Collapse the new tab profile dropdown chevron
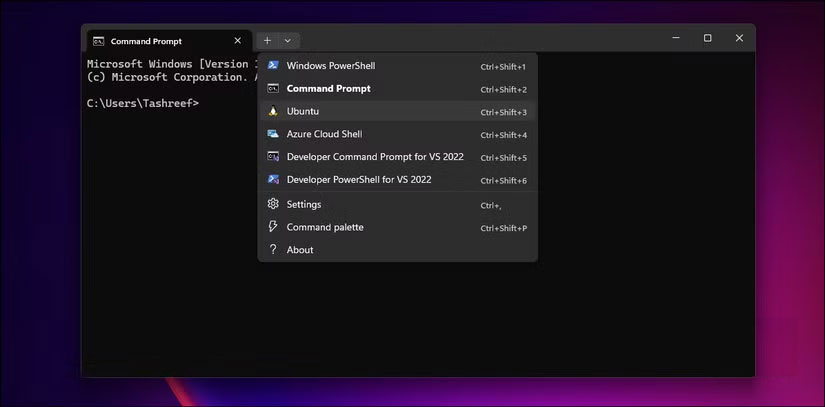The image size is (825, 407). (x=288, y=40)
